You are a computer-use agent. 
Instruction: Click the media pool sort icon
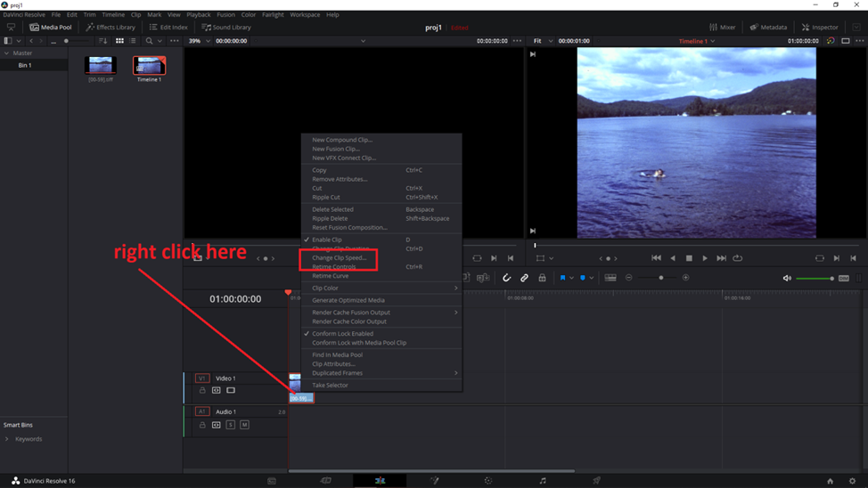[x=103, y=41]
